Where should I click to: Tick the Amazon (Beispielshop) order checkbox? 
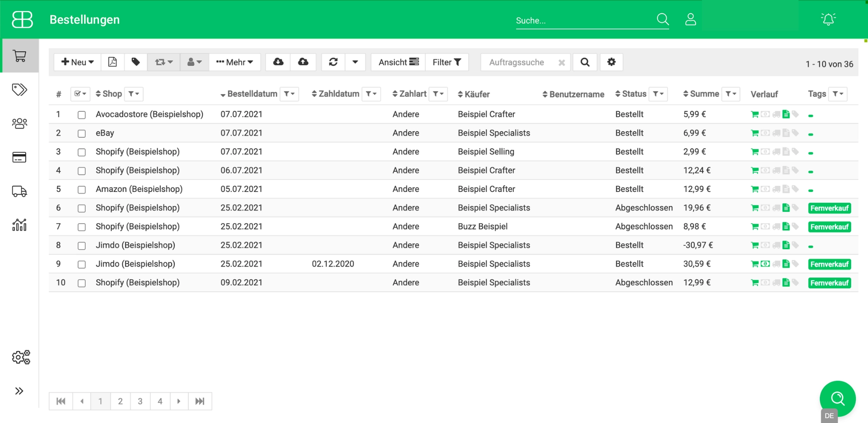[82, 189]
